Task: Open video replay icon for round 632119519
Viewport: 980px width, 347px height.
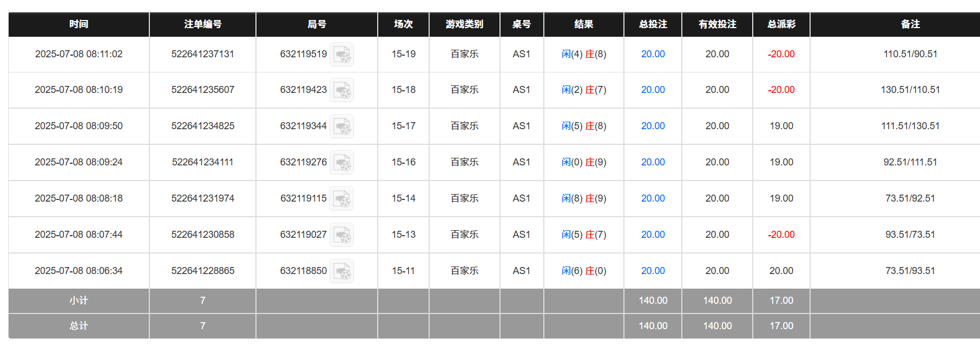Action: (x=342, y=55)
